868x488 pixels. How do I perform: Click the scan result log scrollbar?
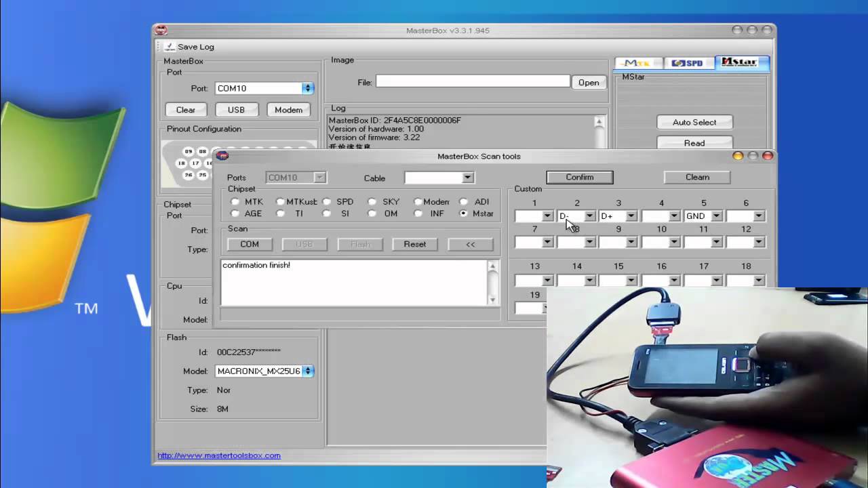tap(492, 283)
